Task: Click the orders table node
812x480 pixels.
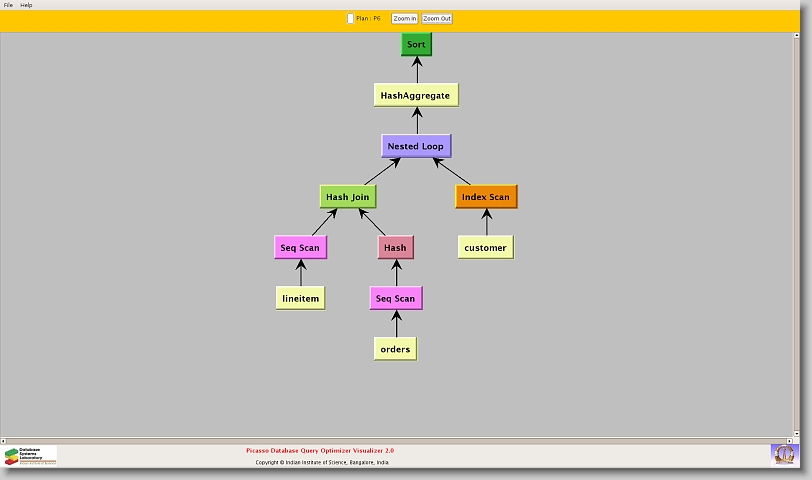Action: click(395, 349)
